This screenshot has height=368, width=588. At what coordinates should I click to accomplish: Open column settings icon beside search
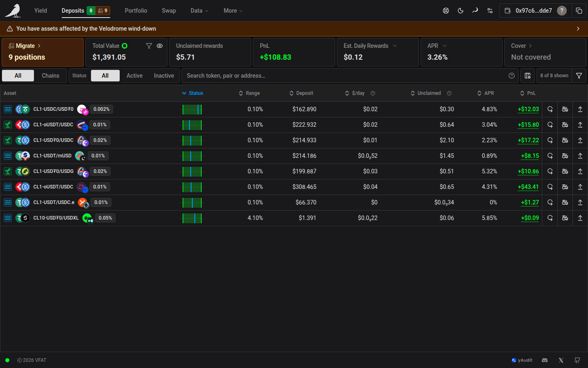click(x=528, y=76)
